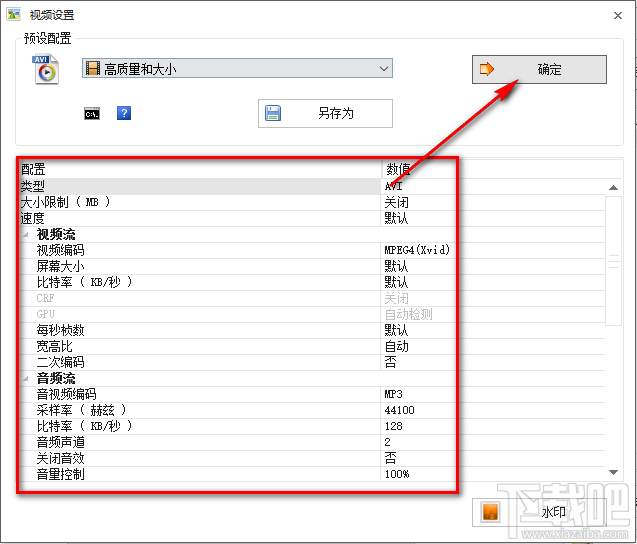Screen dimensions: 637x544
Task: Open the blue question mark help icon
Action: (x=124, y=113)
